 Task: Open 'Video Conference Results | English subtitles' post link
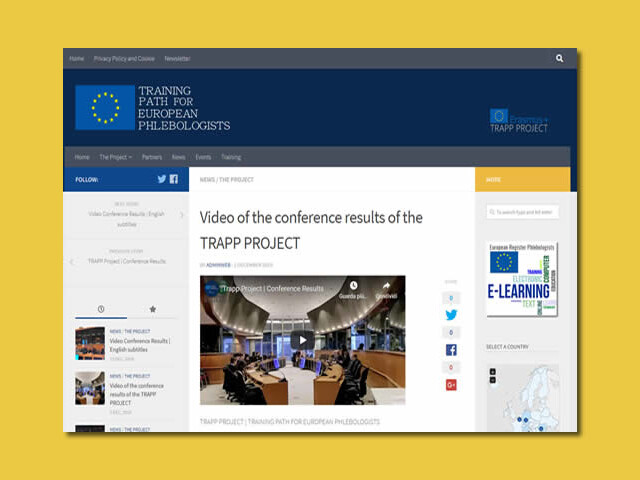[140, 345]
